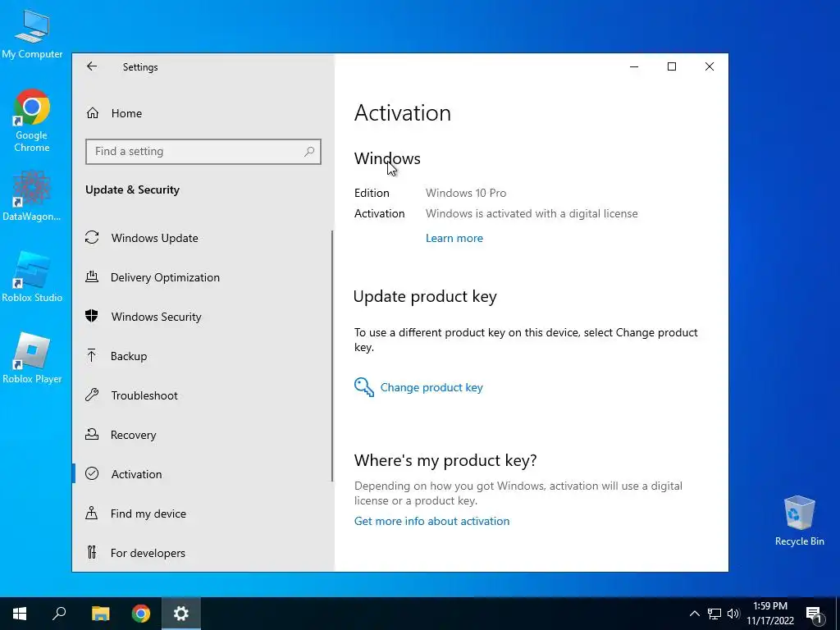Image resolution: width=840 pixels, height=630 pixels.
Task: Click 'Windows is activated with a digital license'
Action: (532, 213)
